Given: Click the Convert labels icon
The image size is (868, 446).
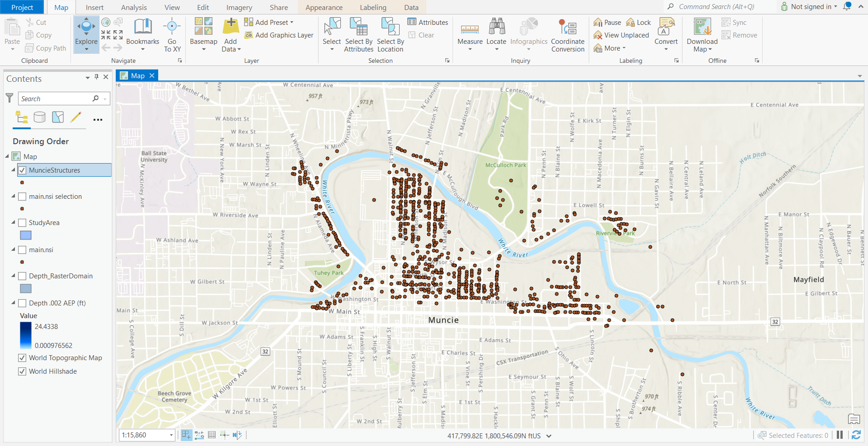Looking at the screenshot, I should point(666,26).
